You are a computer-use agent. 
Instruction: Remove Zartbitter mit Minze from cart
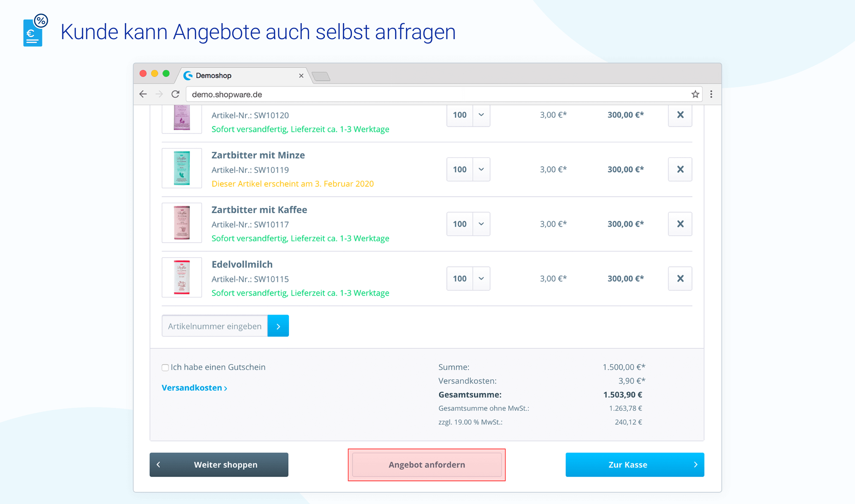[x=680, y=169]
